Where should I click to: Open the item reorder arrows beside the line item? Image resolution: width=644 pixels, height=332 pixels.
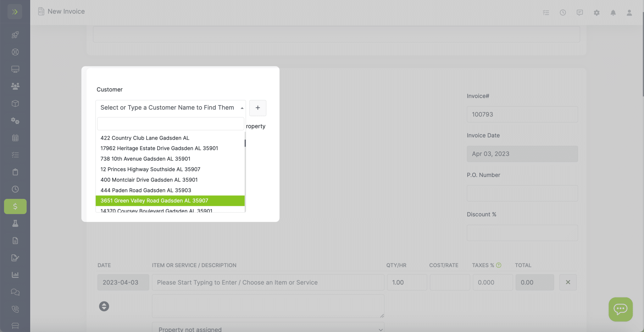(104, 306)
